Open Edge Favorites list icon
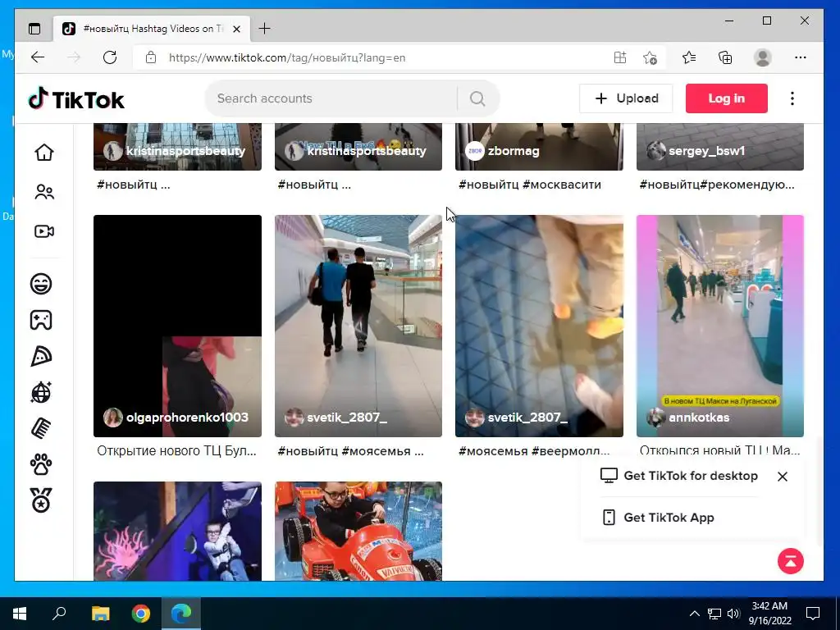The height and width of the screenshot is (630, 840). coord(689,57)
